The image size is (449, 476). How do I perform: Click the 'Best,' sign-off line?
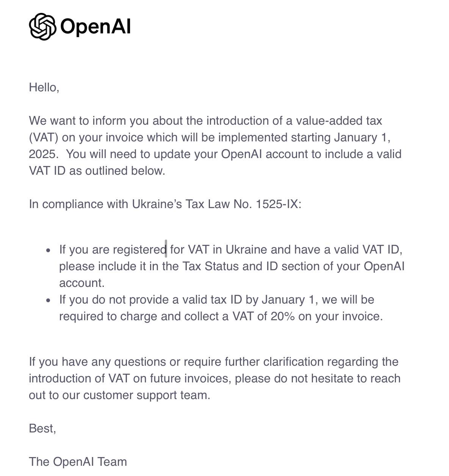[x=42, y=428]
